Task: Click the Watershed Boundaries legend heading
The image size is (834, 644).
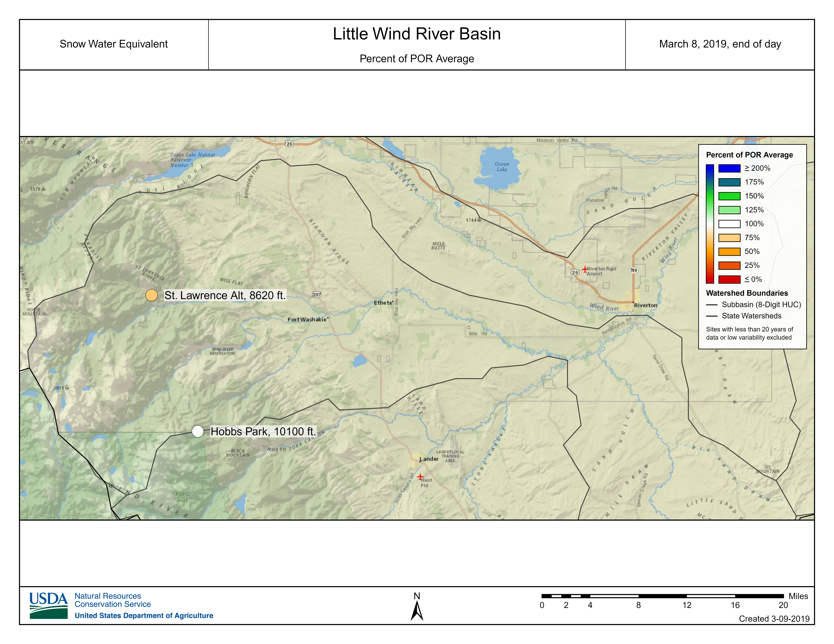Action: (x=747, y=293)
